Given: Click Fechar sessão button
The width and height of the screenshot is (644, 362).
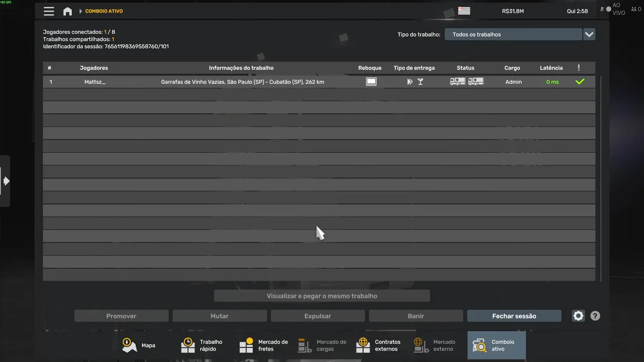Looking at the screenshot, I should (x=514, y=316).
